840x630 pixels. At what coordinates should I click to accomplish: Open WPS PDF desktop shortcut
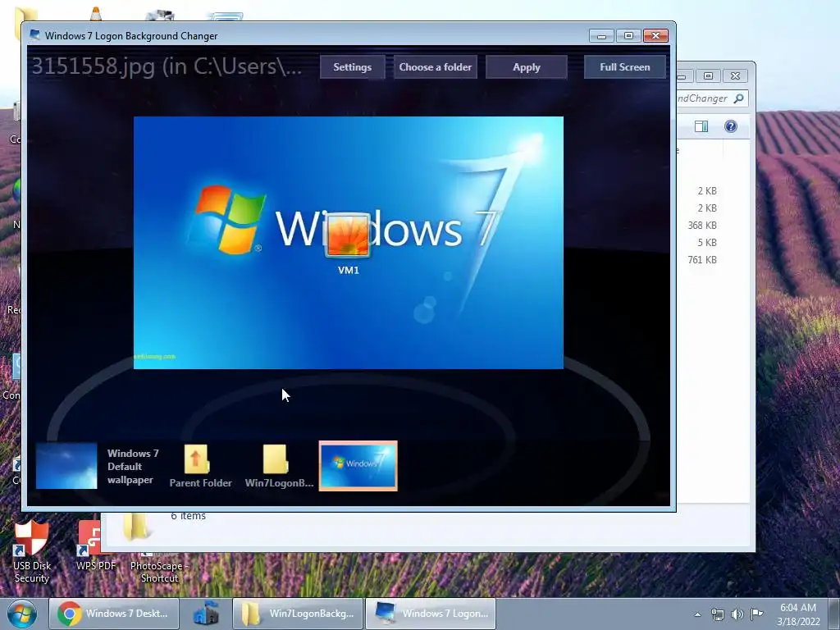click(x=95, y=546)
